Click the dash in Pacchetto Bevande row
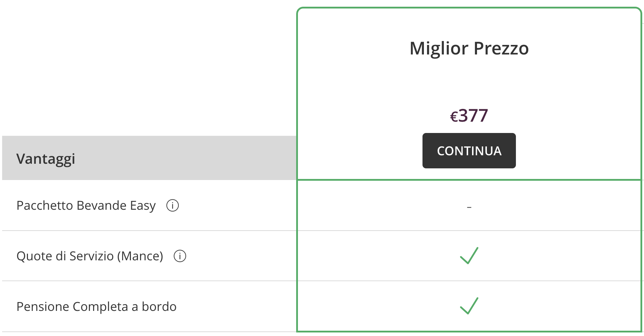The height and width of the screenshot is (336, 644). [x=469, y=207]
